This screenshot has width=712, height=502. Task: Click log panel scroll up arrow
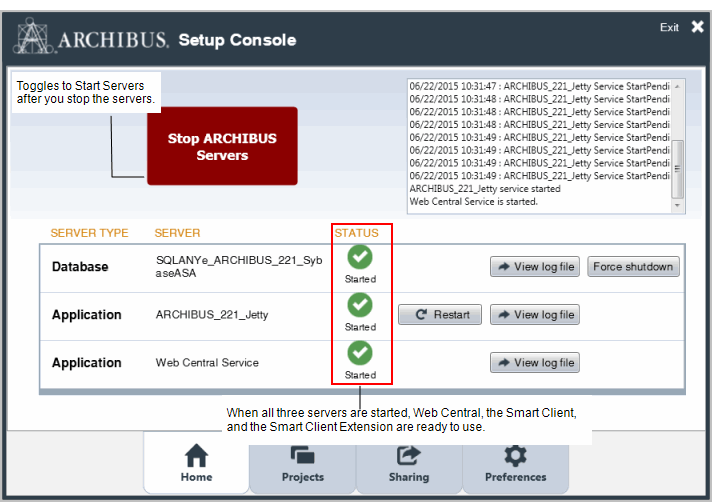coord(677,86)
